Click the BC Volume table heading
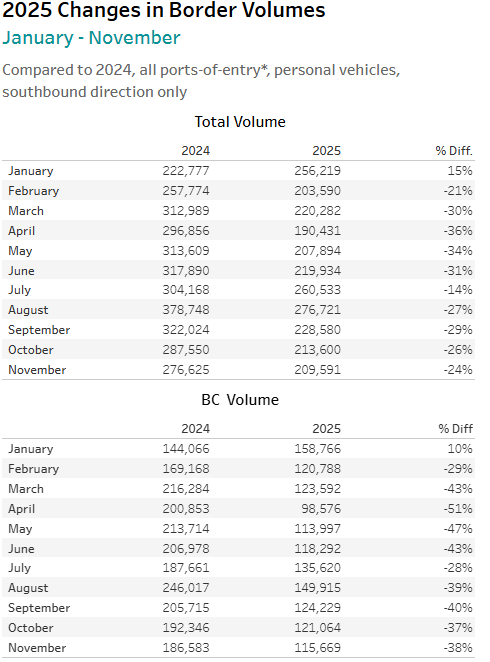 (240, 399)
